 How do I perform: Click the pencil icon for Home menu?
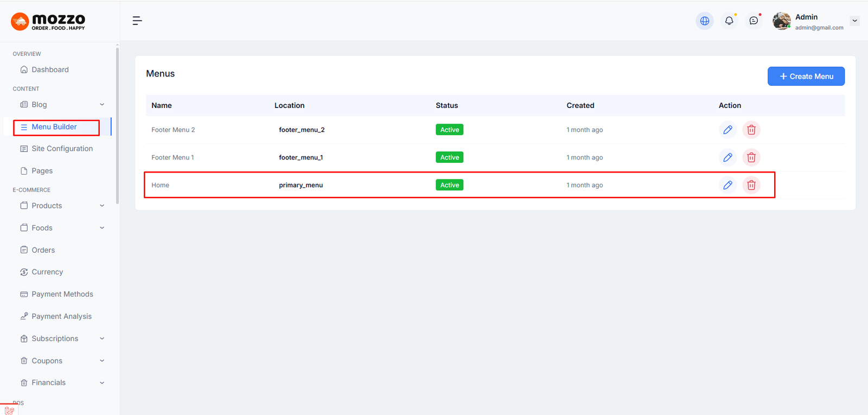pyautogui.click(x=727, y=185)
